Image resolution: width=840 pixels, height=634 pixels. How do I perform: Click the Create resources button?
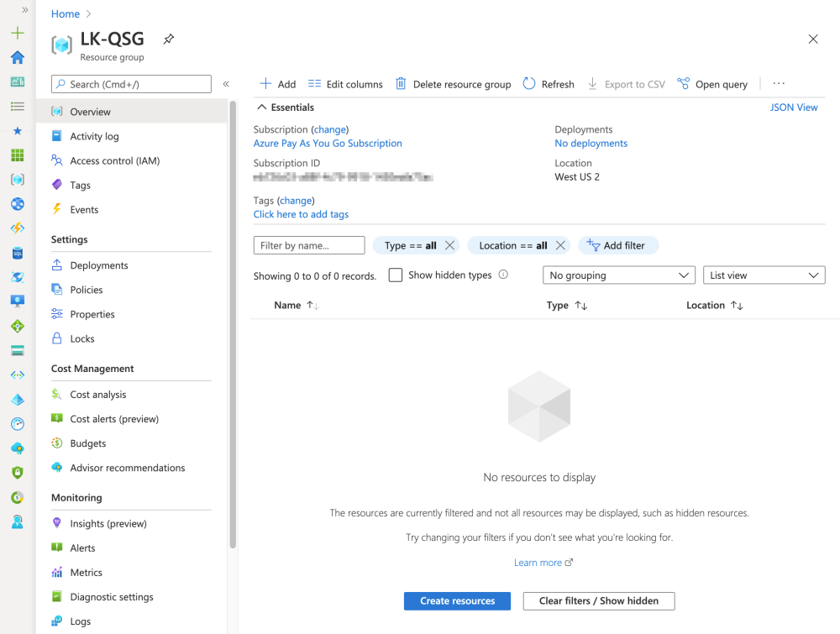click(457, 601)
